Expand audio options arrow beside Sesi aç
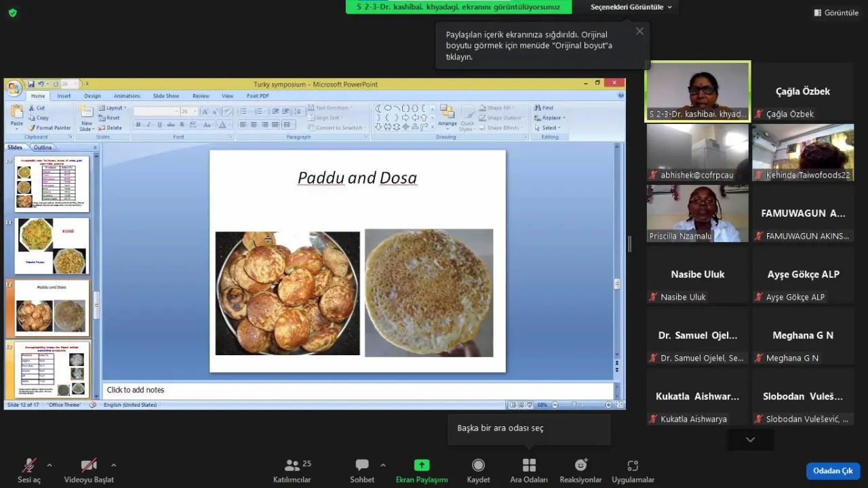This screenshot has width=868, height=488. click(49, 465)
